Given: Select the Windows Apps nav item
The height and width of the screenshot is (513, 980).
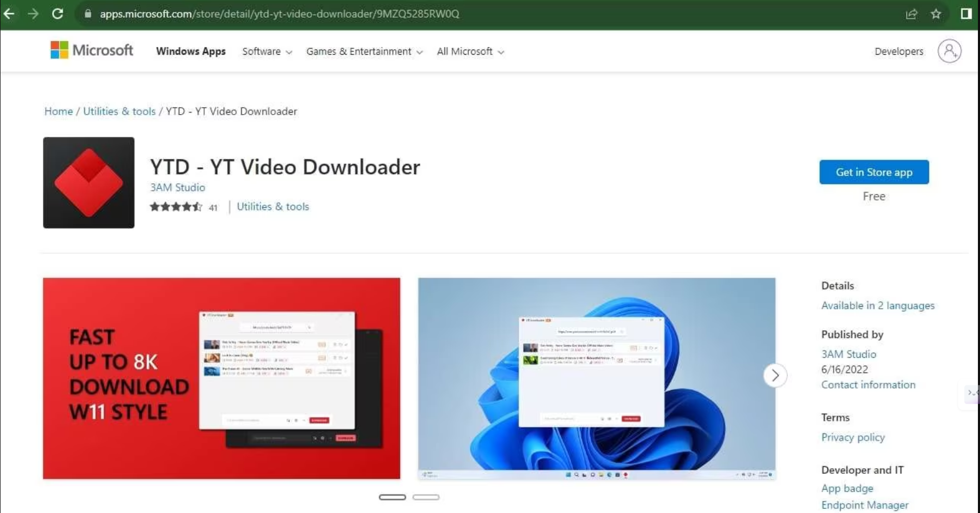Looking at the screenshot, I should click(191, 52).
